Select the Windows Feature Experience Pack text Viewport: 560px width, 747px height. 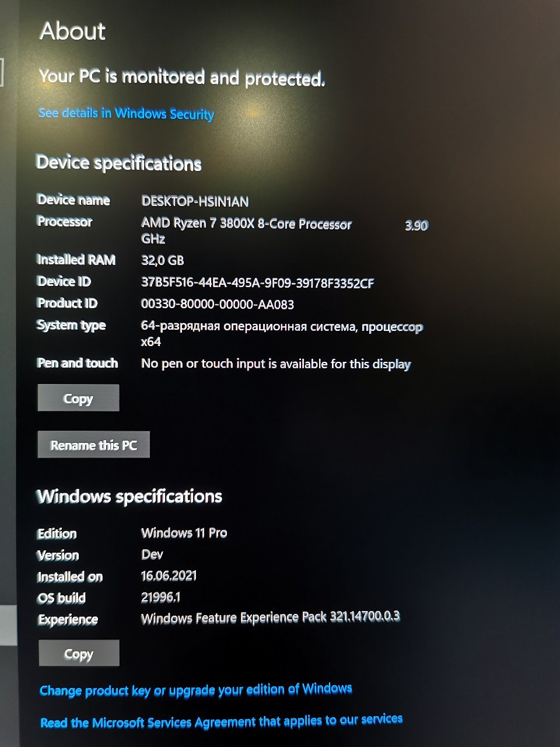(x=271, y=617)
